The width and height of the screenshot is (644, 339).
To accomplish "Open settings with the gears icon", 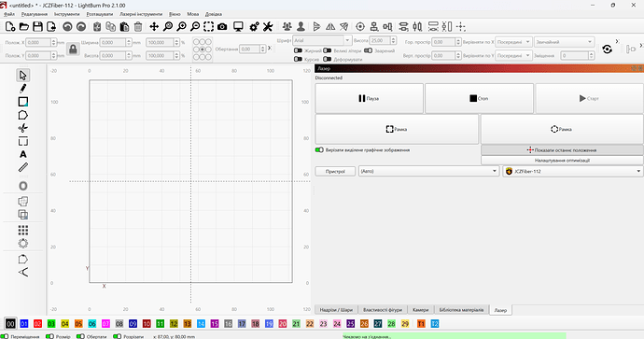I will coord(254,27).
